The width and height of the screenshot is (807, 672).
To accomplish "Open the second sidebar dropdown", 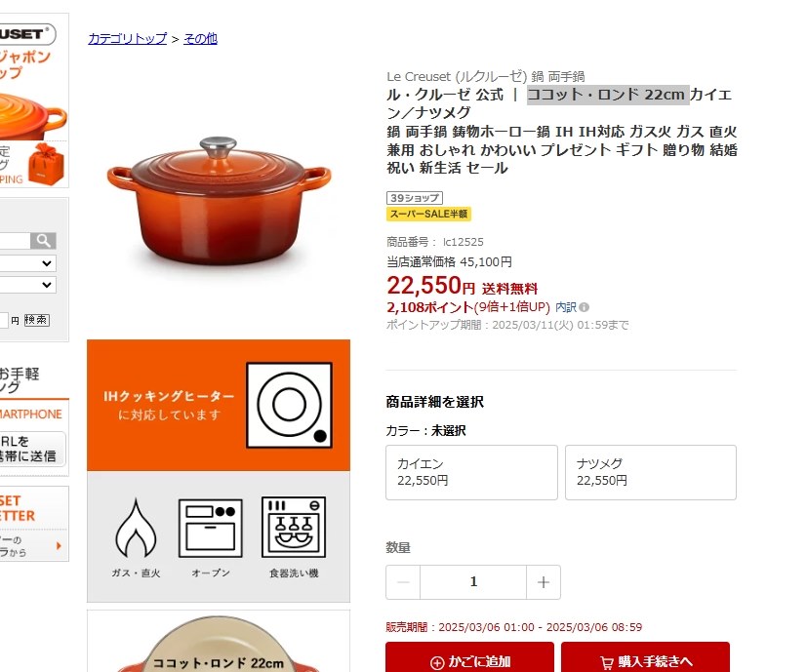I will [x=28, y=285].
